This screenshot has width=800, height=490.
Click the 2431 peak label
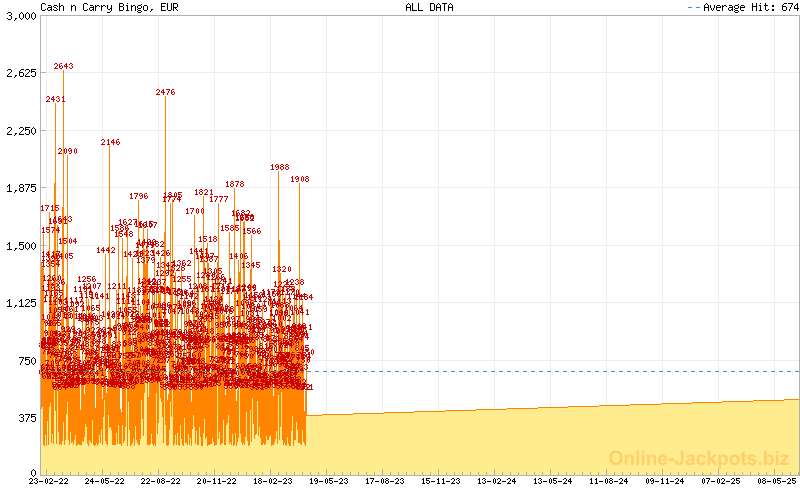click(x=55, y=99)
